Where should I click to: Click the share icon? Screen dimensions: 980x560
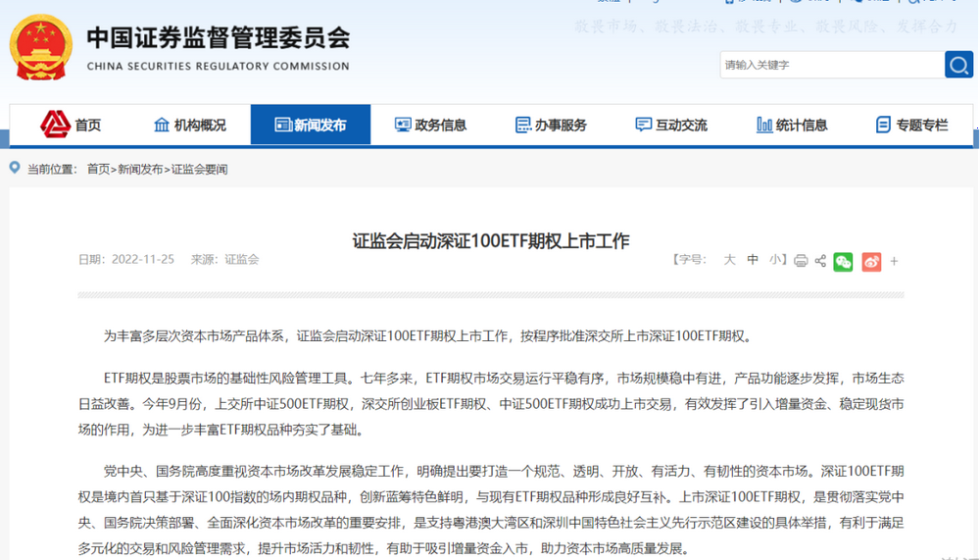[820, 261]
